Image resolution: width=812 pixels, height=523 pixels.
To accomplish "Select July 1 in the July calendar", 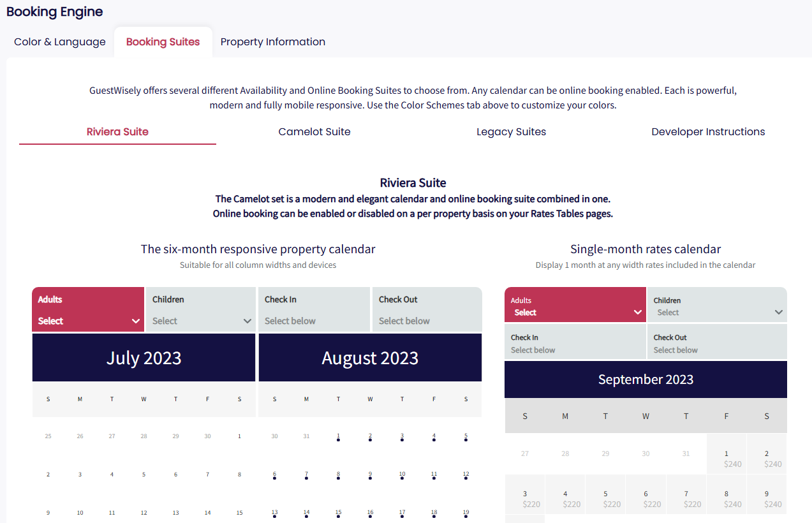I will 239,436.
